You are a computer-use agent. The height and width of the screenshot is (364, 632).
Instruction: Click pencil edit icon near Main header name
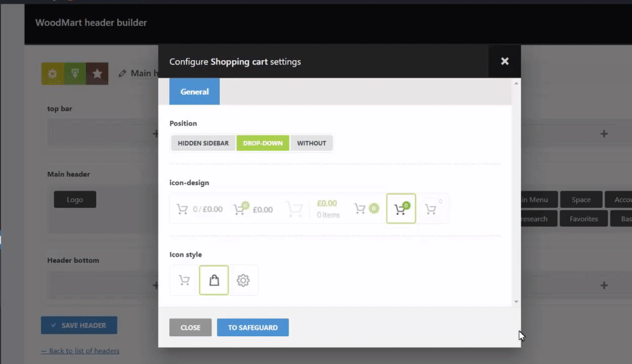[122, 73]
